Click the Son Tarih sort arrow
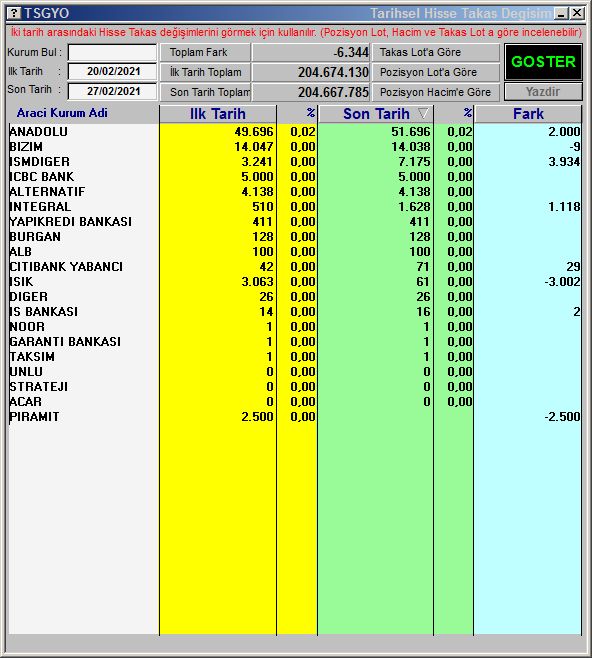 tap(423, 113)
